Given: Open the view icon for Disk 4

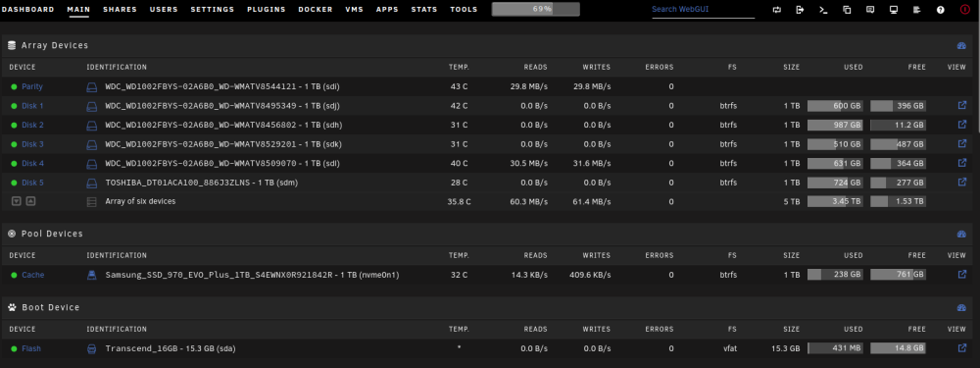Looking at the screenshot, I should tap(962, 163).
